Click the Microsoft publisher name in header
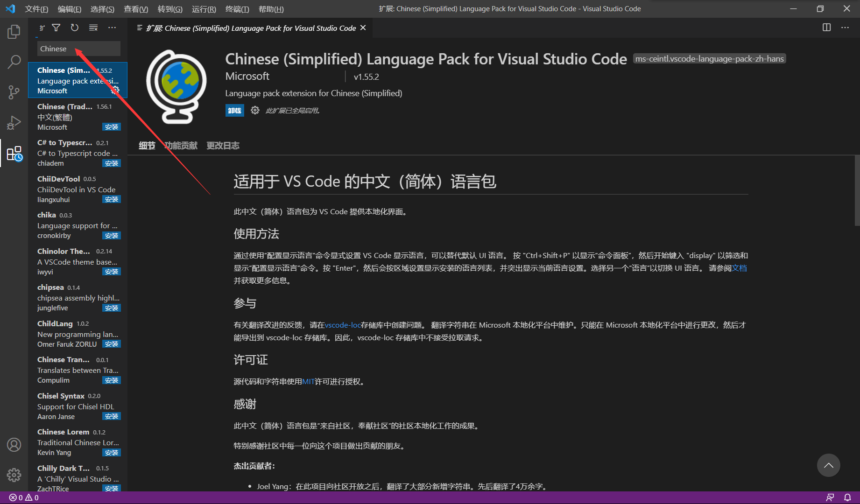Image resolution: width=860 pixels, height=504 pixels. (x=247, y=76)
